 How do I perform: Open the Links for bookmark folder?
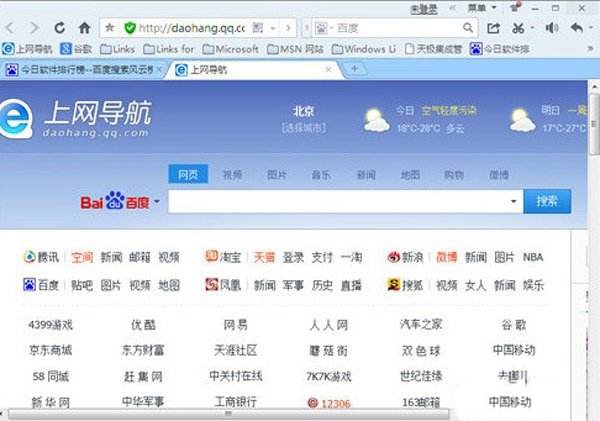(x=168, y=49)
